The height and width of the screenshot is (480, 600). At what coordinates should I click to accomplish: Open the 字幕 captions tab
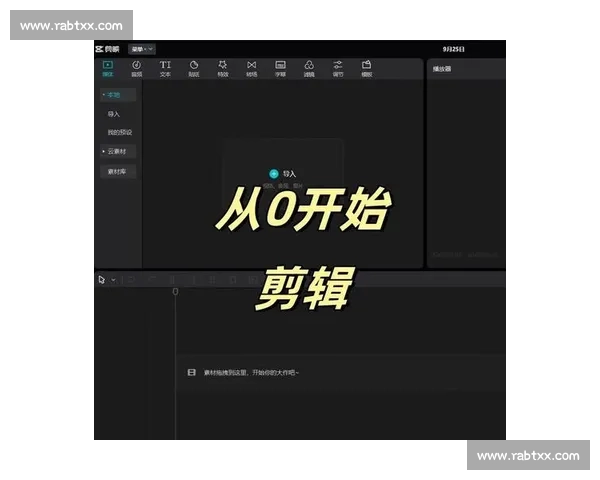tap(280, 69)
